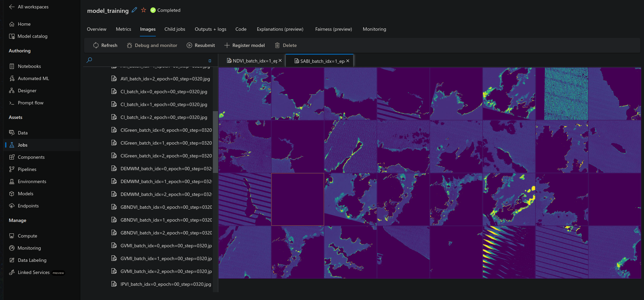
Task: Click the Components icon
Action: pos(12,157)
